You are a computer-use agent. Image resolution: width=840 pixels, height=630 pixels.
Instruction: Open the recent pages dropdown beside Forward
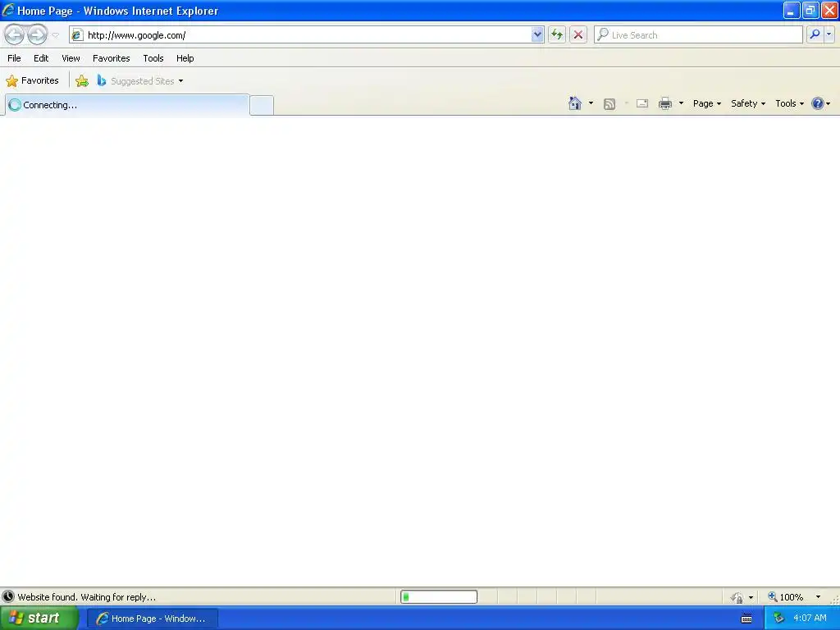(55, 35)
